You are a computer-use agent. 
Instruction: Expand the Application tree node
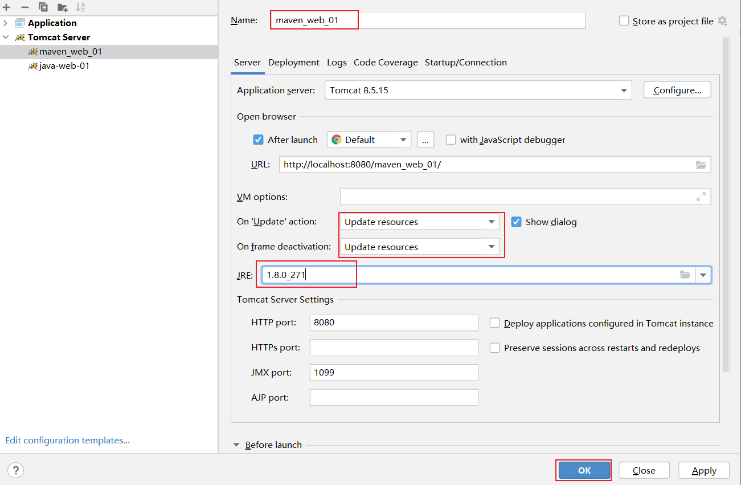6,23
